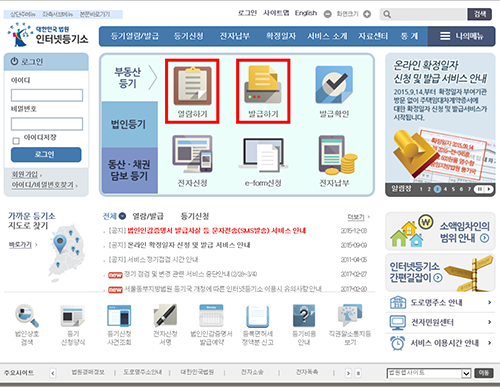
Task: Open notice 온라인 확정일자 신청 및 발급 서비스 안내
Action: click(189, 245)
